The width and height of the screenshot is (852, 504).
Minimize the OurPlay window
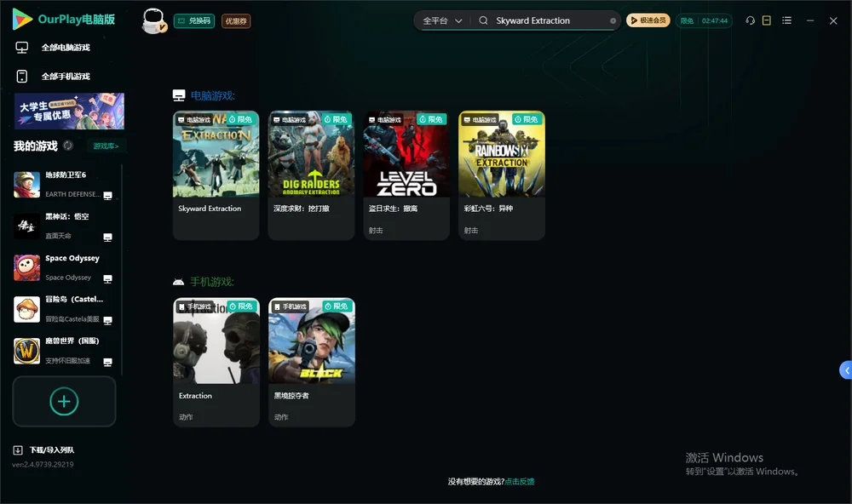(810, 20)
